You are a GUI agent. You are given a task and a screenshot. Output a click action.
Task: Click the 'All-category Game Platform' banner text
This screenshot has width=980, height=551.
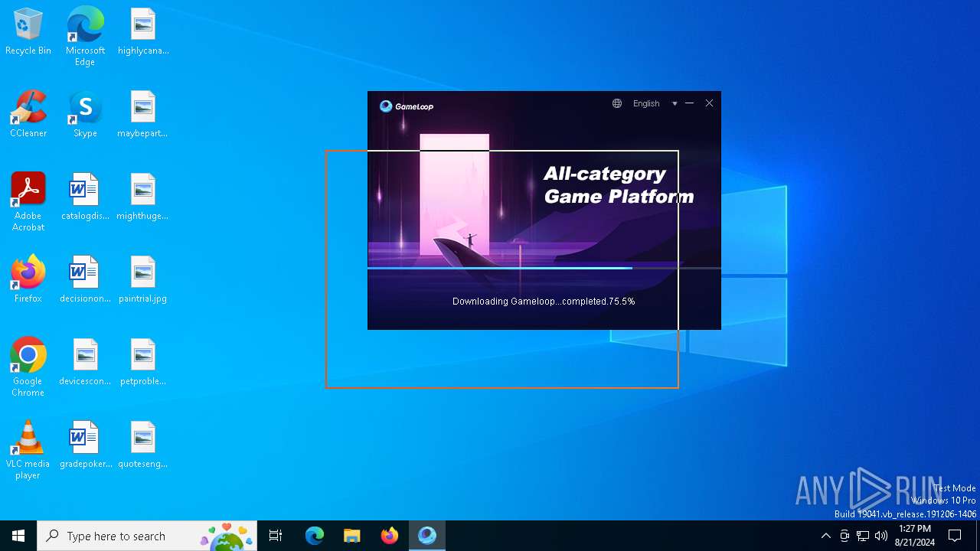619,185
